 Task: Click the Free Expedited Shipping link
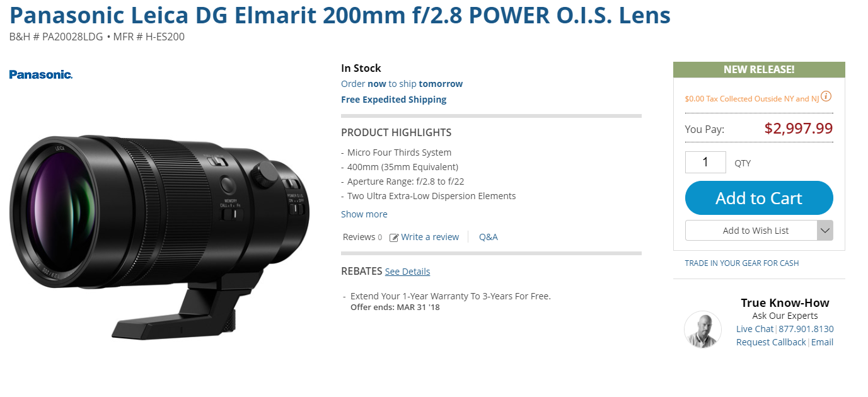tap(394, 100)
